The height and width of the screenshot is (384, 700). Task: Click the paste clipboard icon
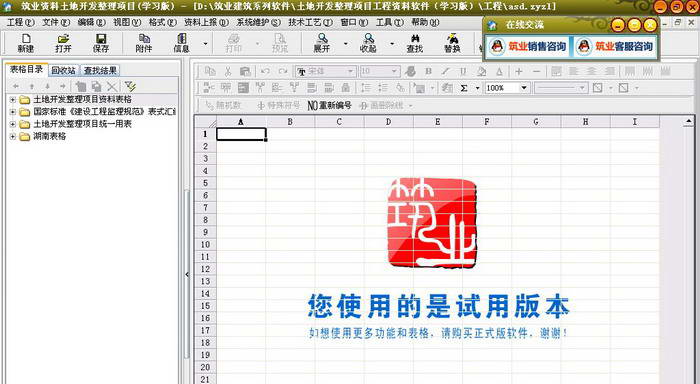point(245,71)
